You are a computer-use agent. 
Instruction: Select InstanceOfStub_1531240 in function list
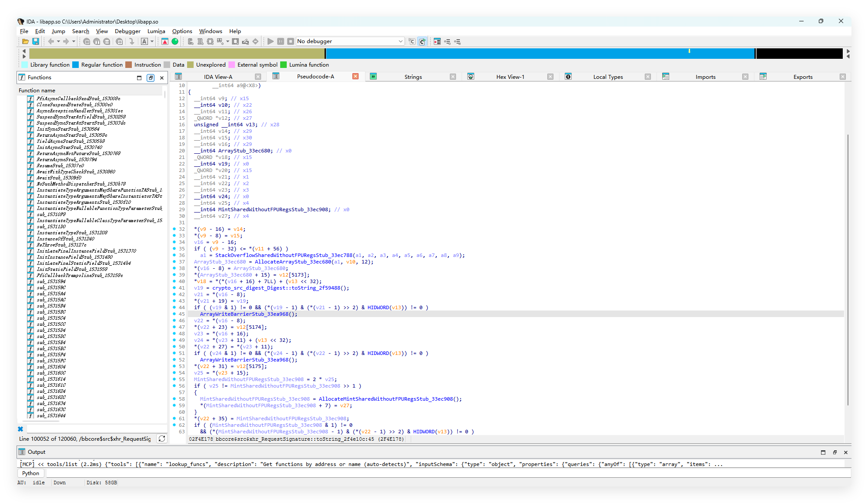(x=66, y=239)
